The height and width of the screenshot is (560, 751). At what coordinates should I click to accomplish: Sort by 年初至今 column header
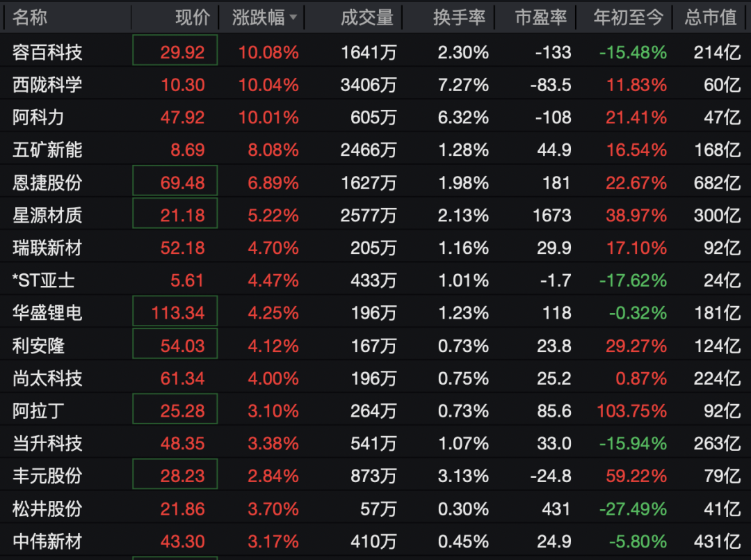point(629,17)
